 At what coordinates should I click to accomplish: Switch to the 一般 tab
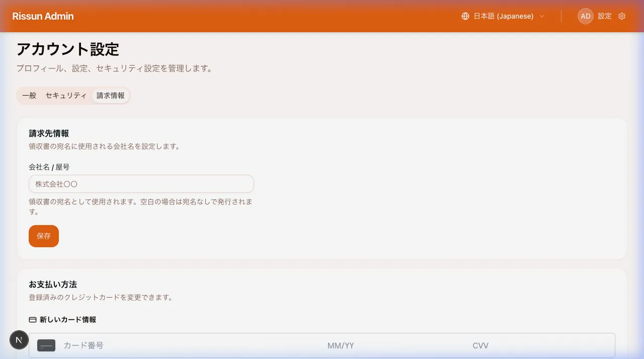pyautogui.click(x=29, y=95)
